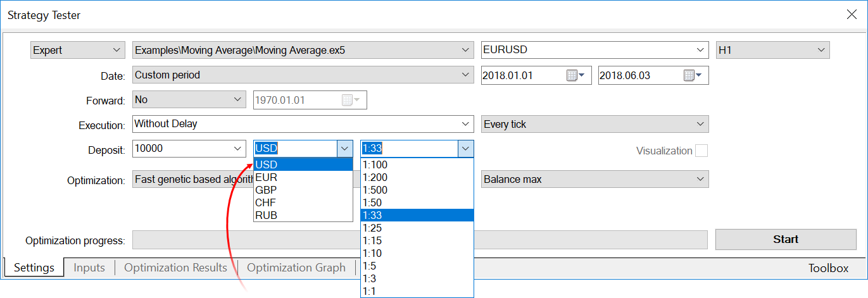Click the Deposit amount field showing 10000

tap(182, 149)
